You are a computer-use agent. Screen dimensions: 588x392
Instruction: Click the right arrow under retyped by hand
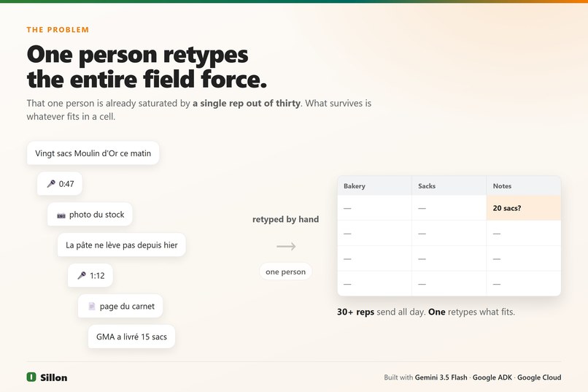[x=286, y=247]
